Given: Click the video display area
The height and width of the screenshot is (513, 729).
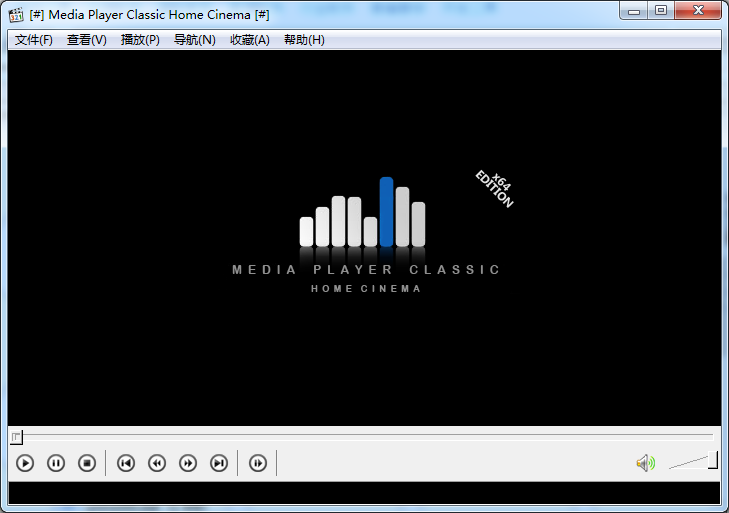Looking at the screenshot, I should click(x=364, y=238).
